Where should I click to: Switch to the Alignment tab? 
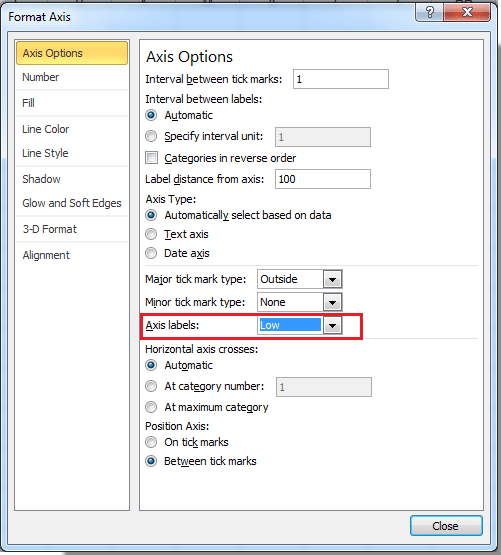pos(72,255)
